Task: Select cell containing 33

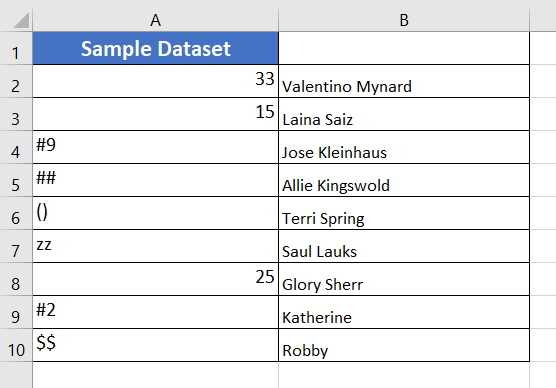Action: coord(155,81)
